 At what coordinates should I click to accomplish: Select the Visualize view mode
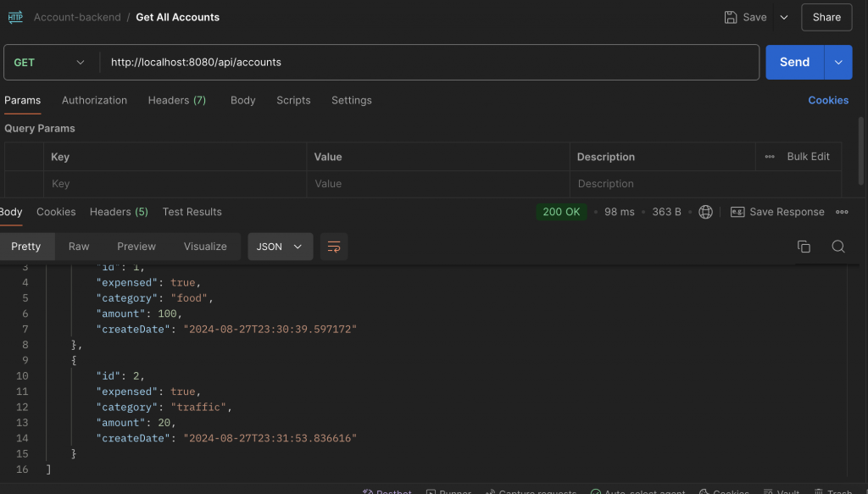click(x=205, y=247)
